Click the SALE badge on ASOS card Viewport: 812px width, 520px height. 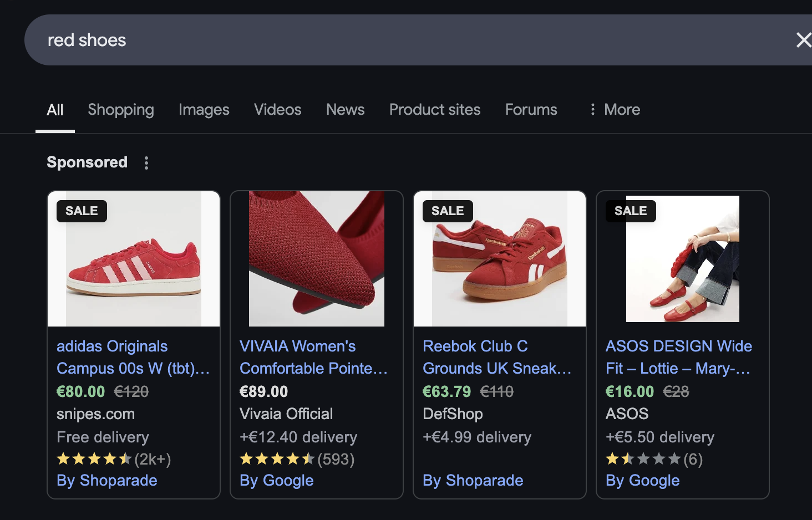(631, 211)
